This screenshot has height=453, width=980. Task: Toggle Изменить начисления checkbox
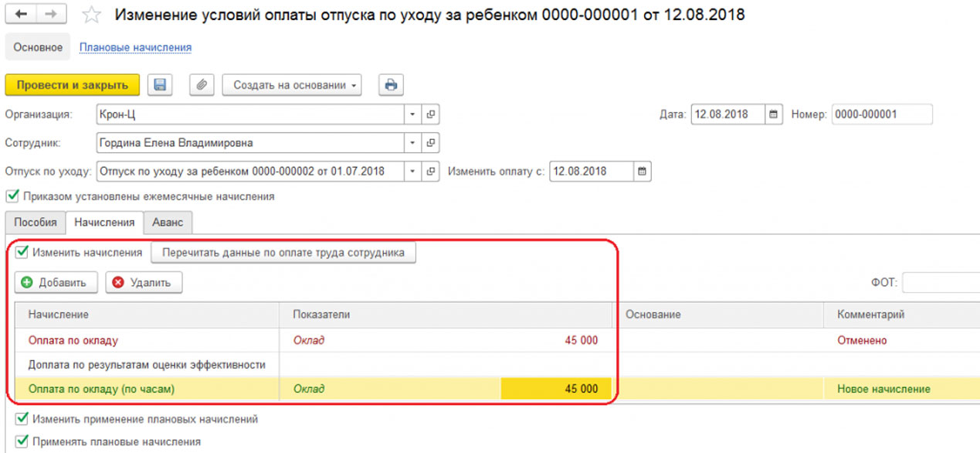(x=22, y=252)
